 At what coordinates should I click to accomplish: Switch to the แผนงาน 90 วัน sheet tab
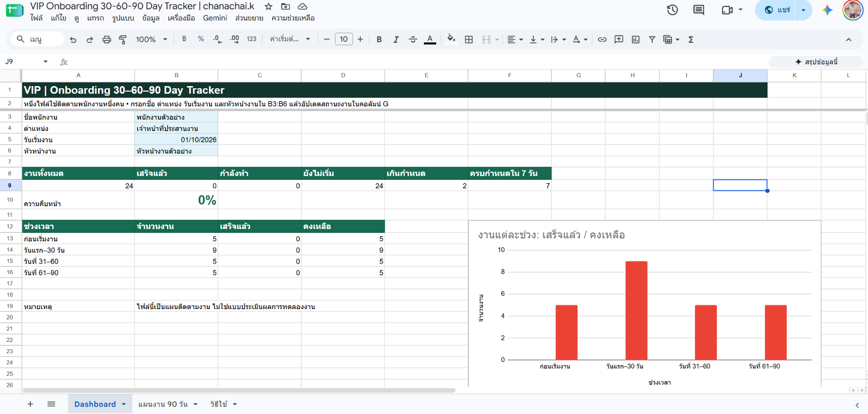coord(163,404)
